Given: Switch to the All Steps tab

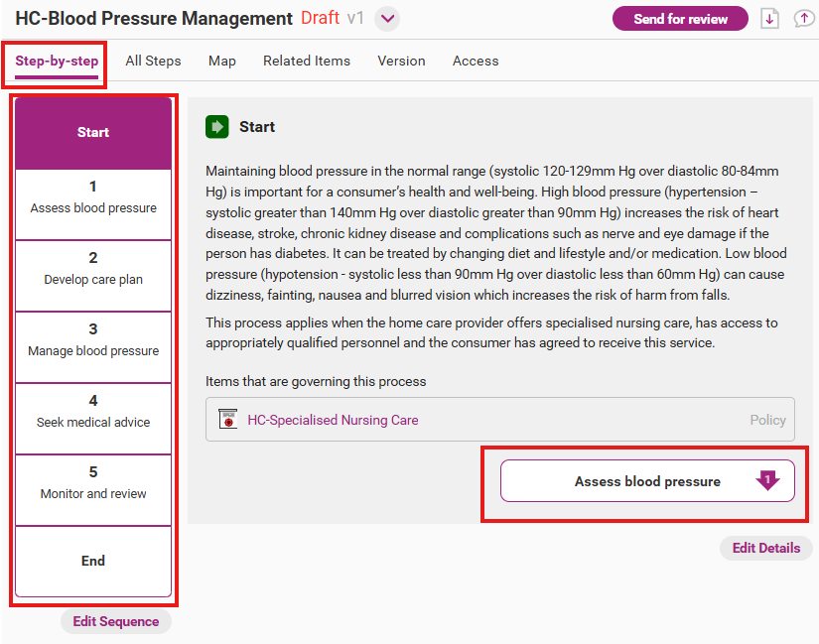Looking at the screenshot, I should click(153, 61).
